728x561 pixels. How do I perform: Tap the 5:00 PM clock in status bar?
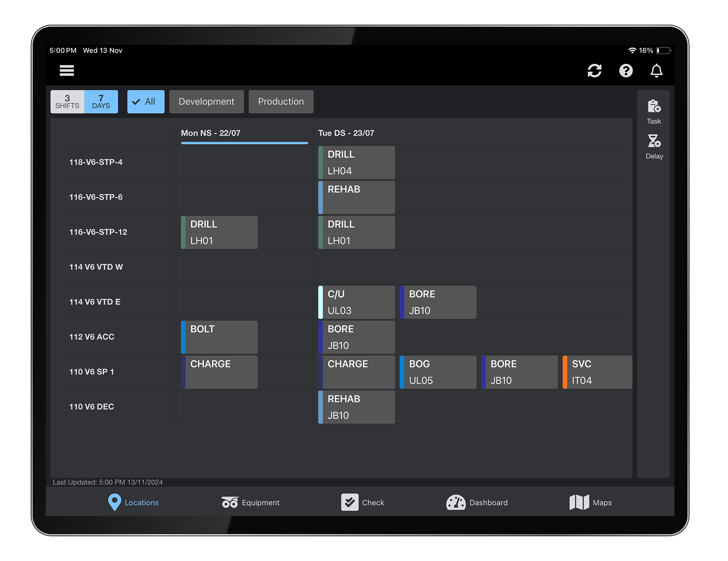(x=63, y=50)
